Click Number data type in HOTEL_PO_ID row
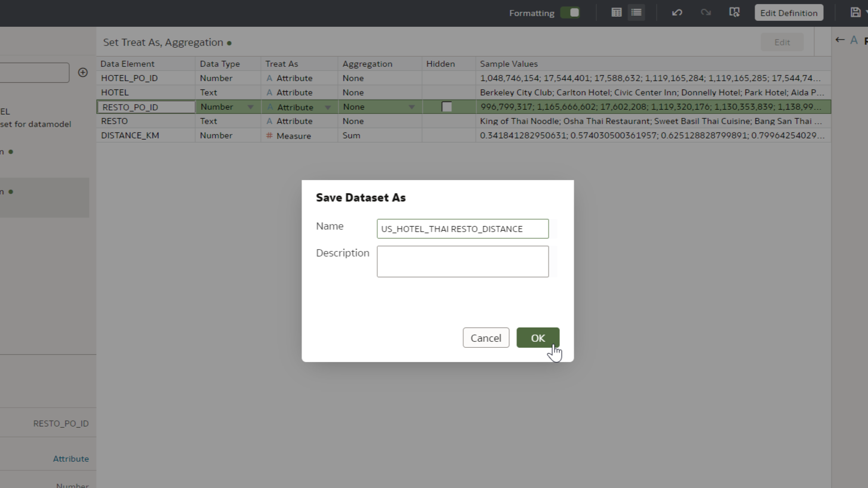The image size is (868, 488). point(216,78)
